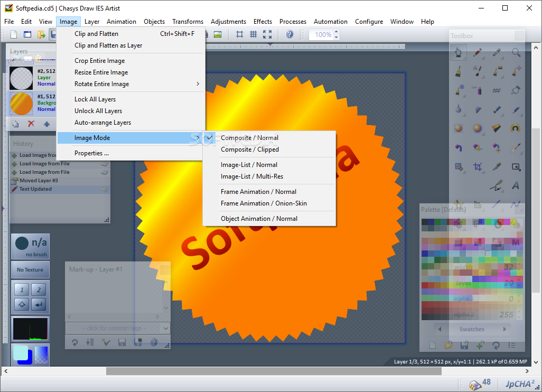Click the duplicate layer icon in Layers panel

point(15,124)
